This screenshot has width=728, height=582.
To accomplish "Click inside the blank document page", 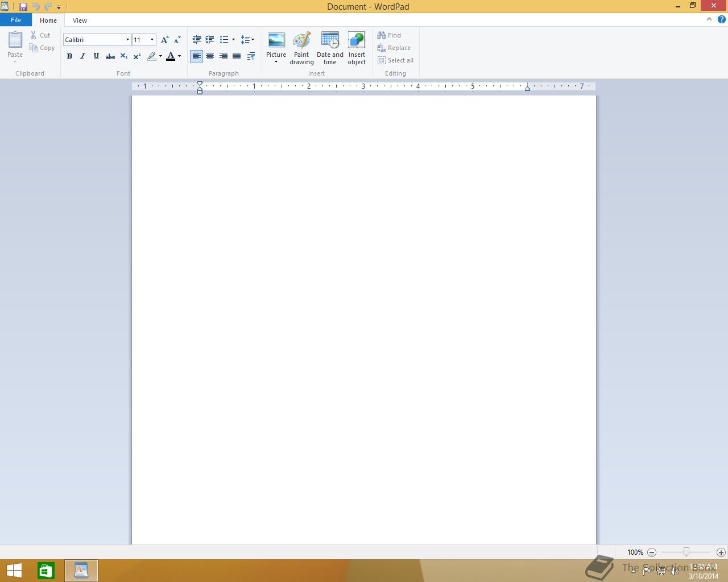I will [364, 320].
